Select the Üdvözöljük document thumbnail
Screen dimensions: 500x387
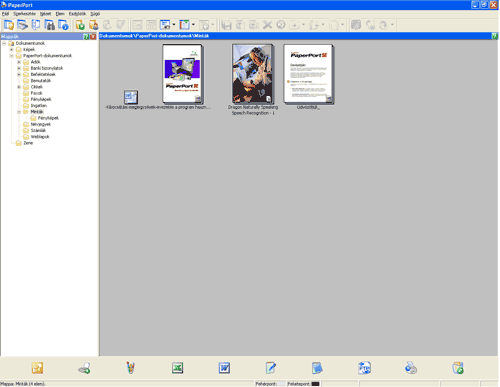point(308,74)
